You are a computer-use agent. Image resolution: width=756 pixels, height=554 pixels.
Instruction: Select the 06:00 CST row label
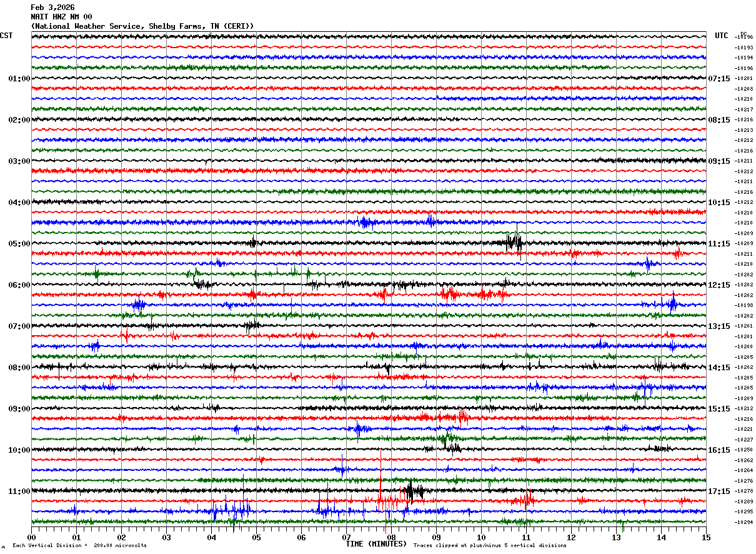[x=19, y=285]
